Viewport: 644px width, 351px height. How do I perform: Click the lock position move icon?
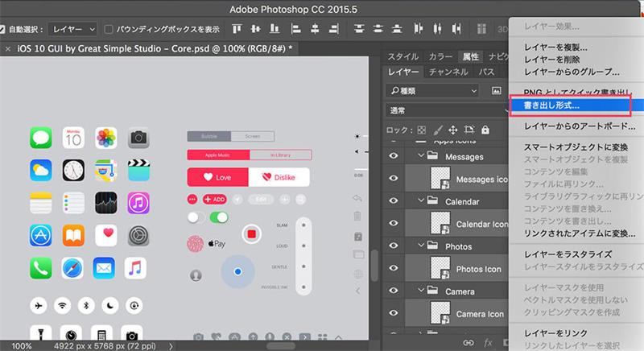click(x=453, y=130)
